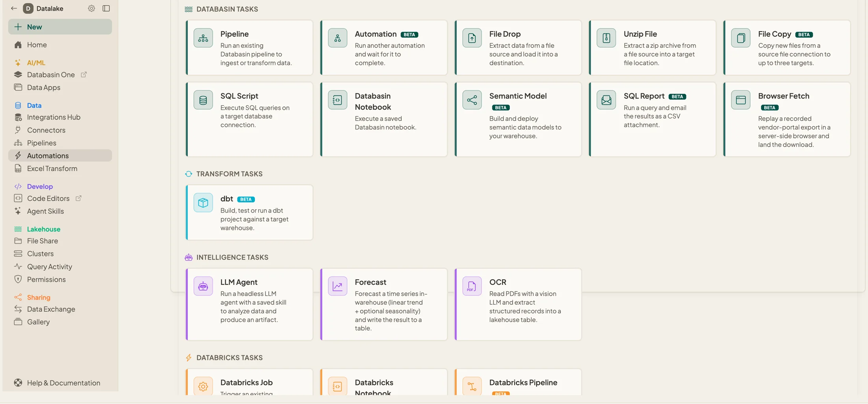Click the Datalake workspace avatar

click(x=28, y=8)
